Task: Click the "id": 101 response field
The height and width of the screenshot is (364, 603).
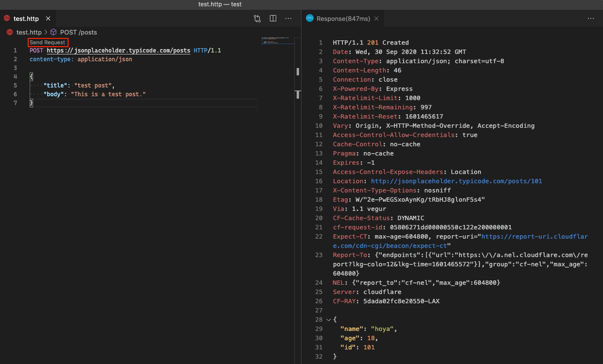Action: click(x=357, y=347)
